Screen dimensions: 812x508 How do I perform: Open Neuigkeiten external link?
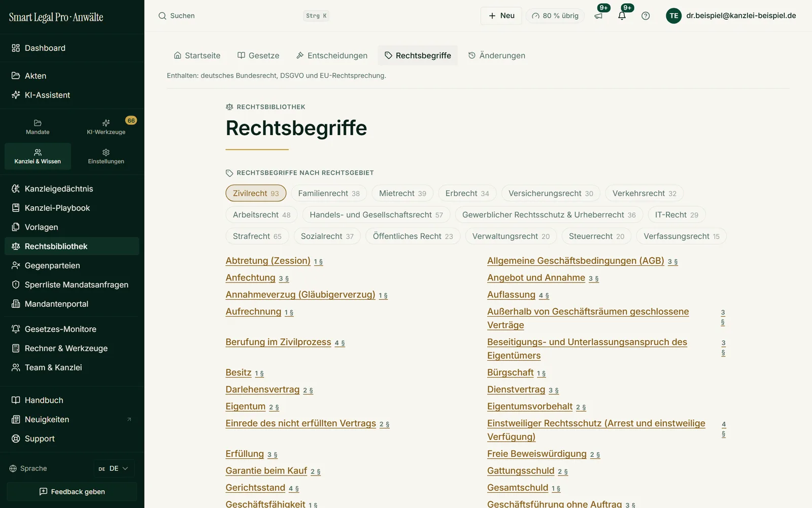[72, 420]
